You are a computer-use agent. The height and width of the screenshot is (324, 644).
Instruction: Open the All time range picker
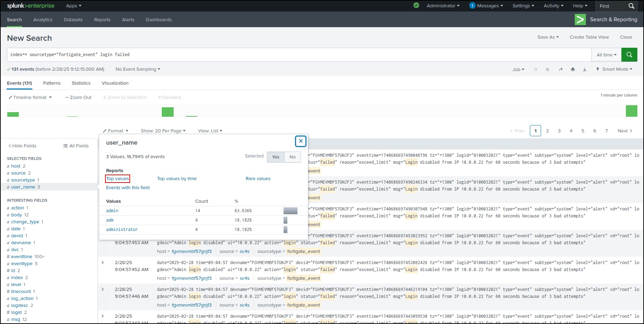[x=606, y=55]
